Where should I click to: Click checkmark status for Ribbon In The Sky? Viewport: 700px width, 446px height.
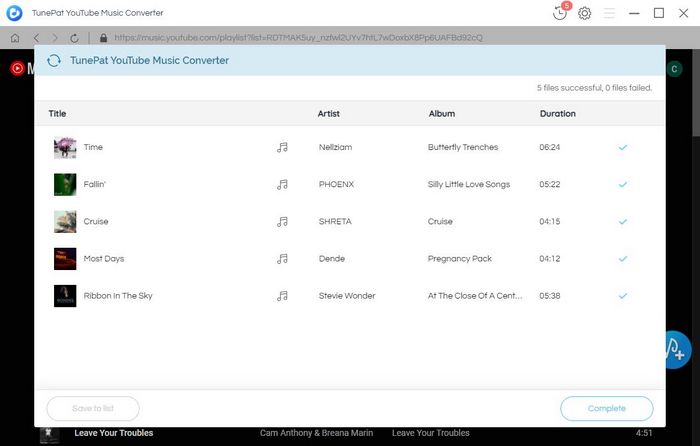[623, 296]
